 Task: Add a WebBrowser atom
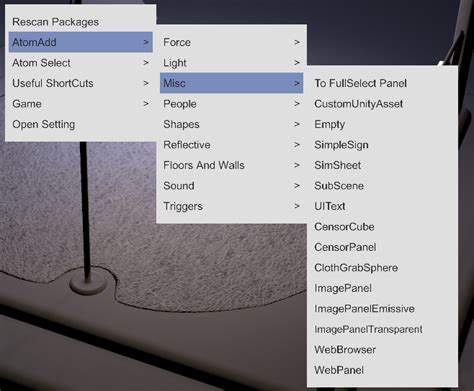pyautogui.click(x=382, y=350)
